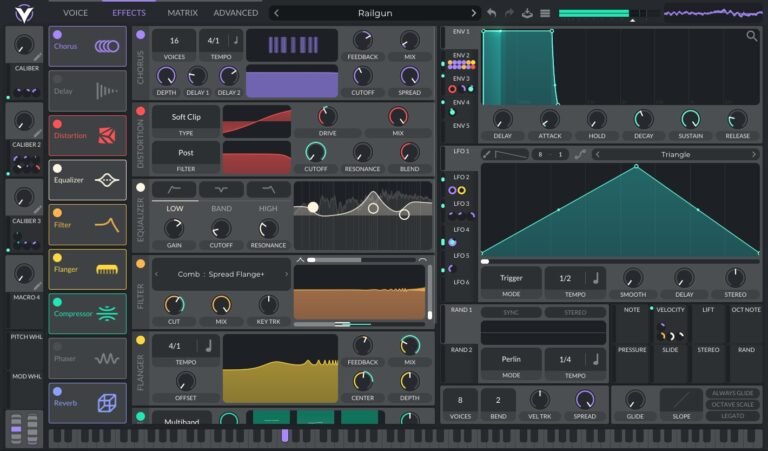Select the EQ low shelf shape icon
The image size is (768, 451).
tap(174, 190)
